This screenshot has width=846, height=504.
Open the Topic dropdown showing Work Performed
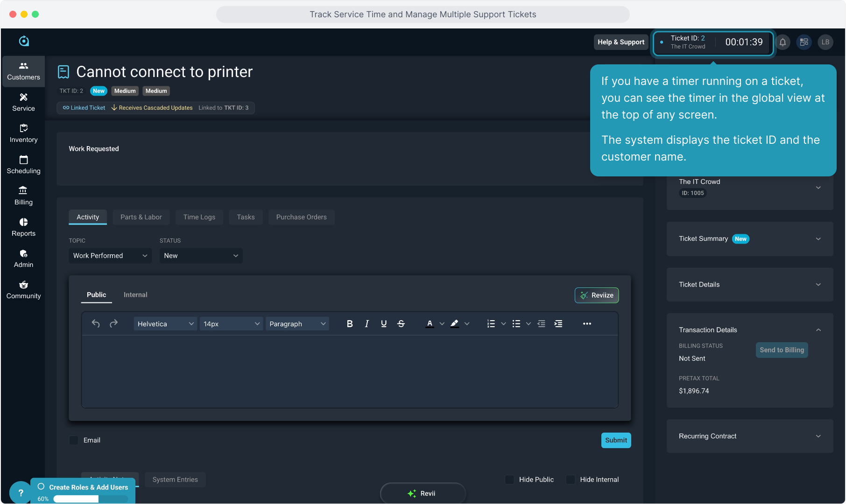point(110,256)
